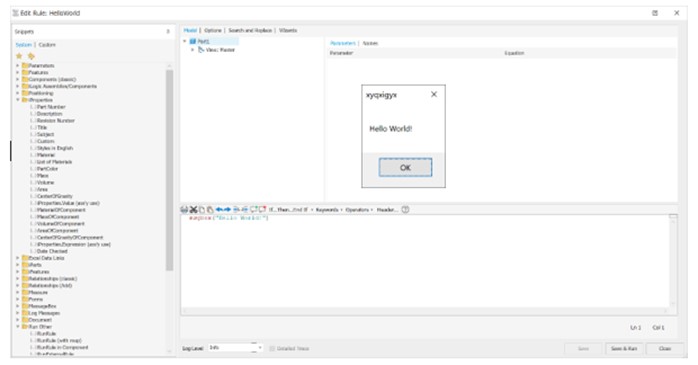698x365 pixels.
Task: Select the Material snippet
Action: pyautogui.click(x=46, y=155)
